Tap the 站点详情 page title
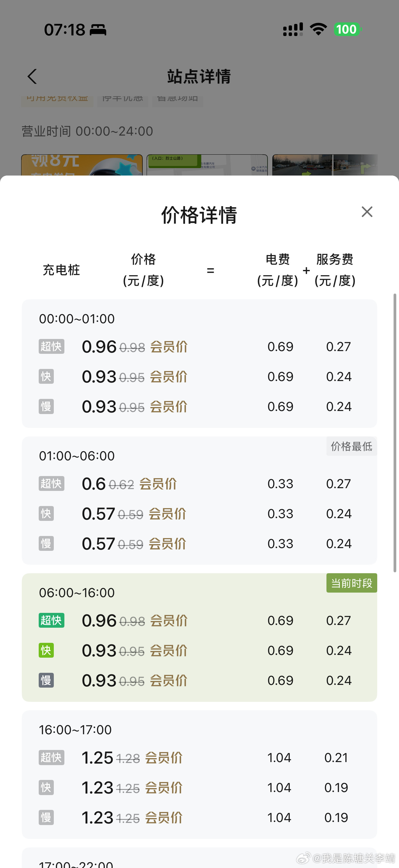The height and width of the screenshot is (868, 399). pos(199,77)
